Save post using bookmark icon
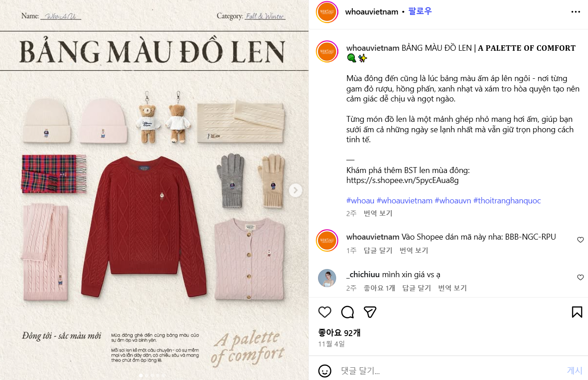 pyautogui.click(x=577, y=312)
